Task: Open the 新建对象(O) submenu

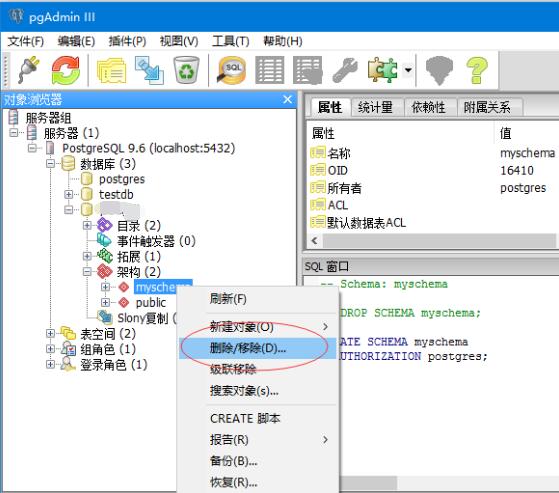Action: coord(257,327)
